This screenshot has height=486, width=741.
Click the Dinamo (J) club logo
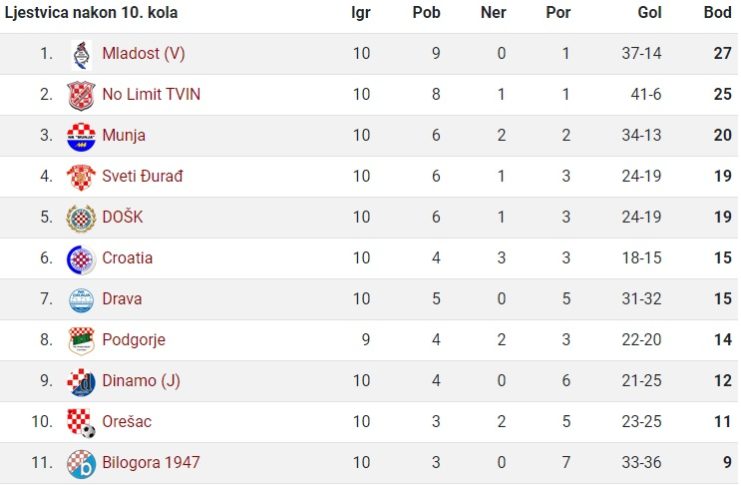(x=81, y=382)
